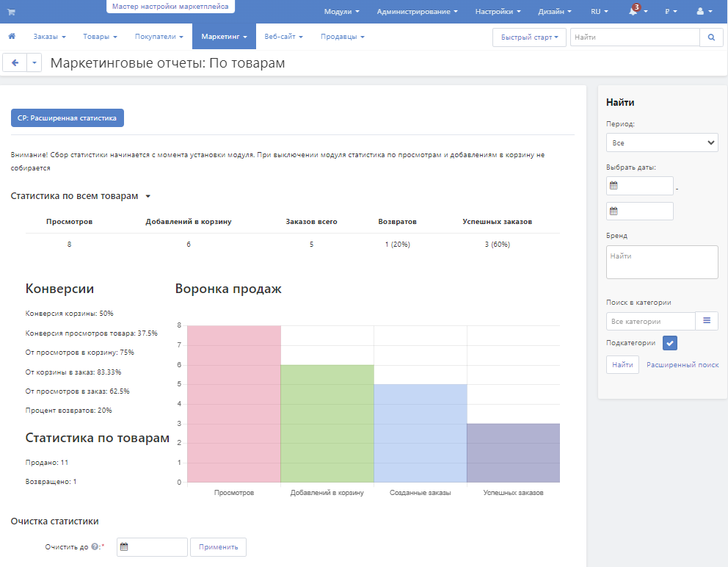728x567 pixels.
Task: Open the Маркетинг menu tab
Action: [x=224, y=37]
